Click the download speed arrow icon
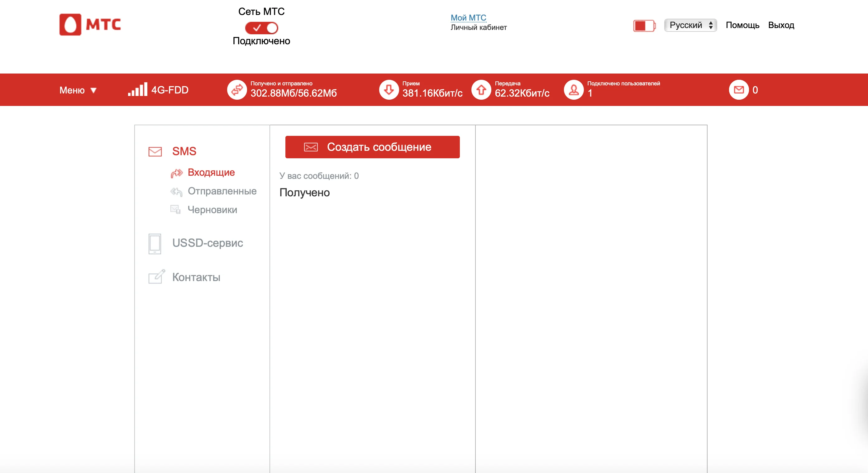The image size is (868, 473). [x=389, y=90]
